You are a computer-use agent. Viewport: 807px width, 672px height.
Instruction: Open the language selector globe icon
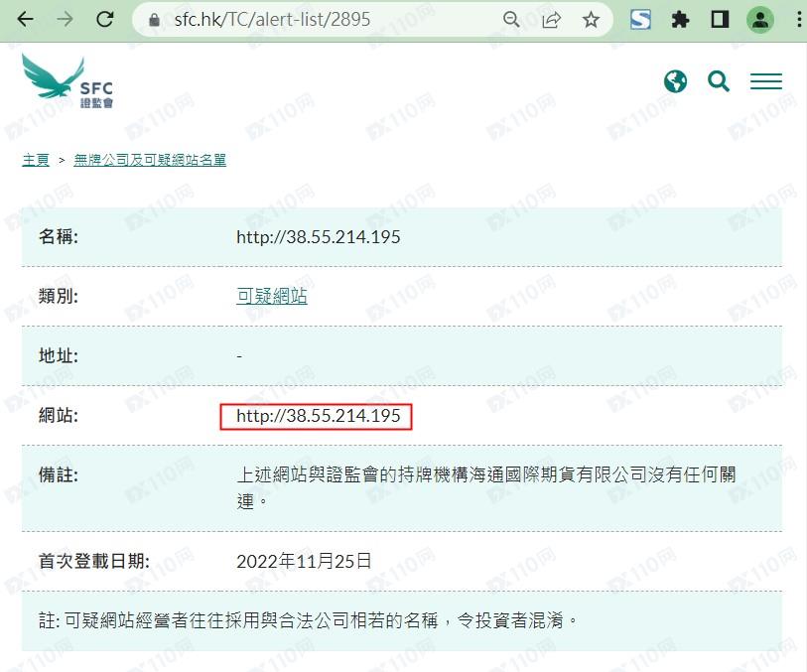coord(675,81)
